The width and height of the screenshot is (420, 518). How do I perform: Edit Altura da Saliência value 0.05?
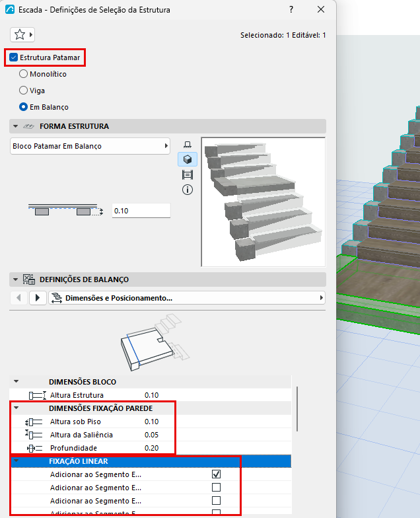[152, 435]
